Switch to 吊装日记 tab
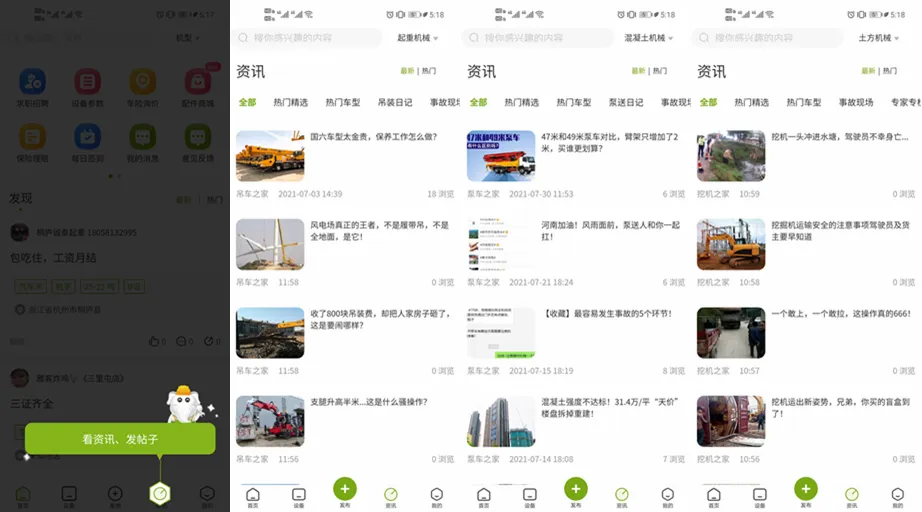 (x=395, y=102)
